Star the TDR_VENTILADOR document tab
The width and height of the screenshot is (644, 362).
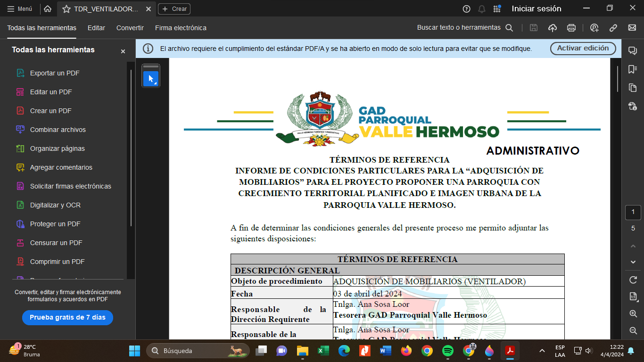click(66, 9)
